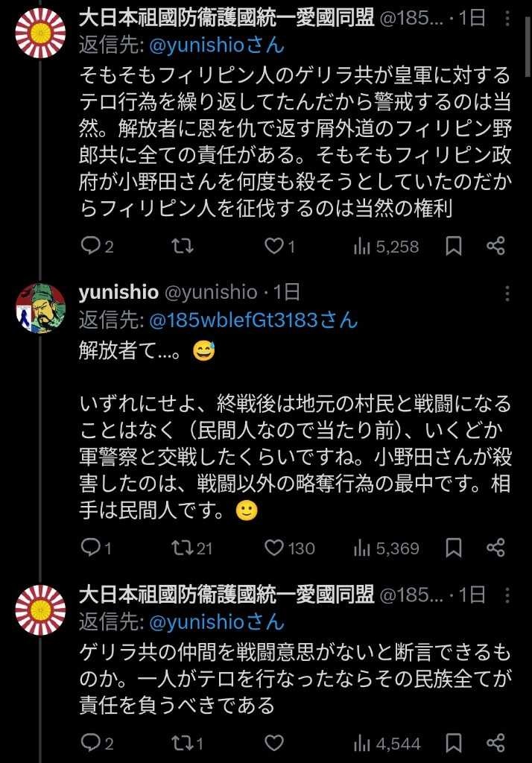Open @yunishio mention link in first tweet
The height and width of the screenshot is (763, 532).
pos(217,45)
